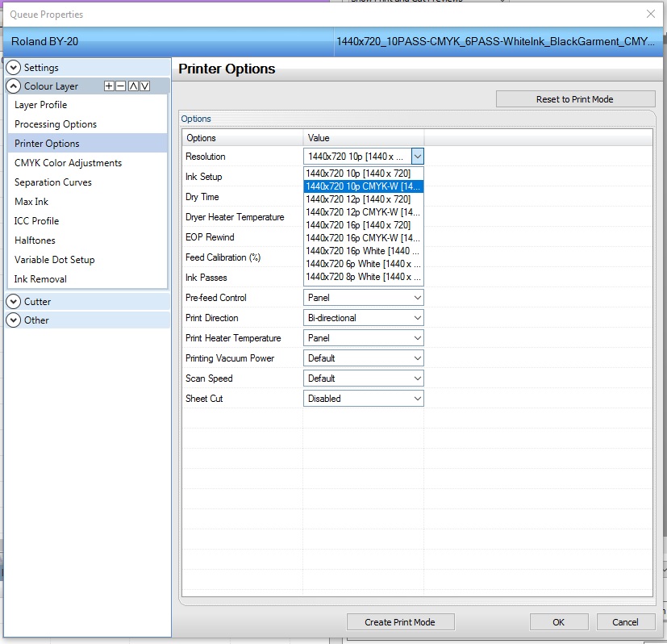Screen dimensions: 667x644
Task: Click the Ink Passes row label
Action: [x=206, y=278]
